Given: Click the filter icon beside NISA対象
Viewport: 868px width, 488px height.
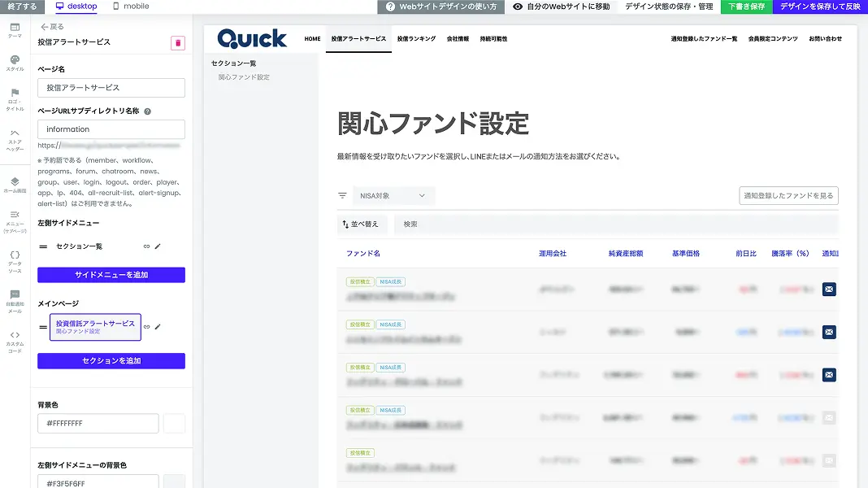Looking at the screenshot, I should 343,195.
